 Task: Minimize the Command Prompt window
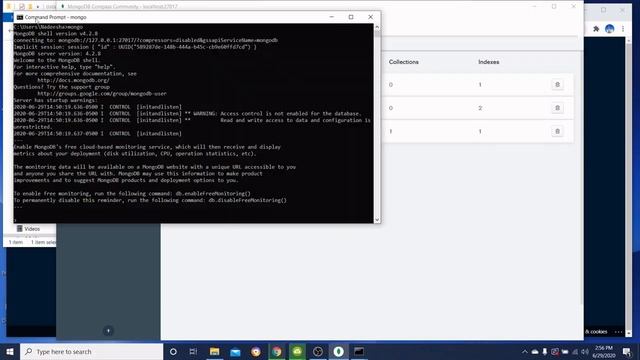click(x=331, y=17)
